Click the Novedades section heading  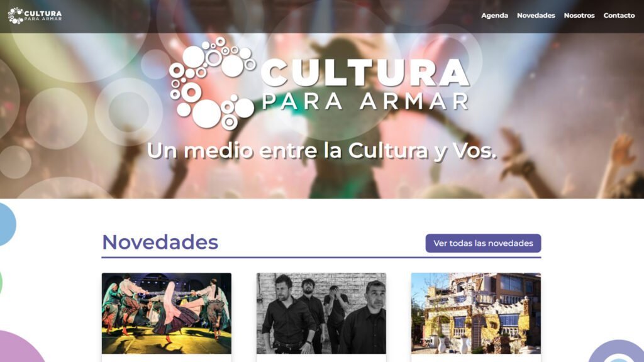[160, 242]
